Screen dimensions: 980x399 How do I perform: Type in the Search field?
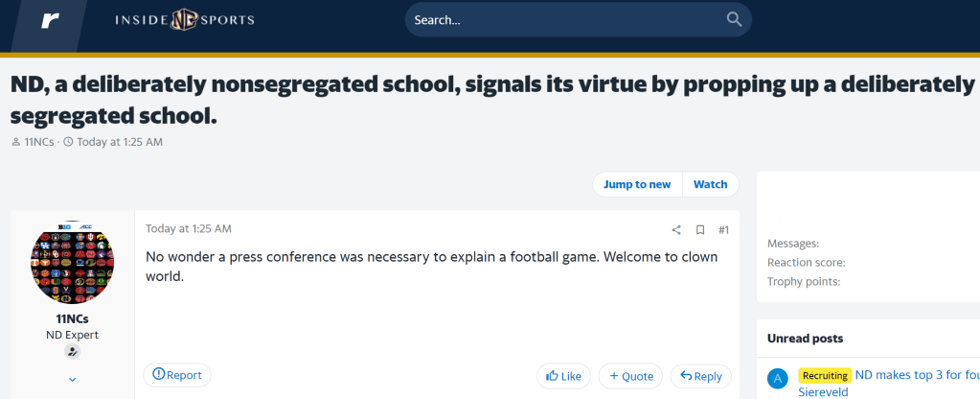pos(565,20)
